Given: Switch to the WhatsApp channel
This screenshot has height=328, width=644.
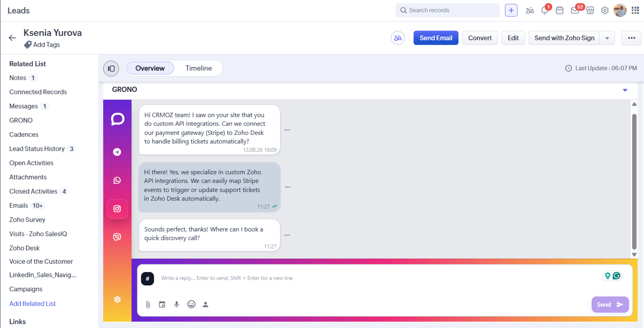Looking at the screenshot, I should tap(117, 180).
